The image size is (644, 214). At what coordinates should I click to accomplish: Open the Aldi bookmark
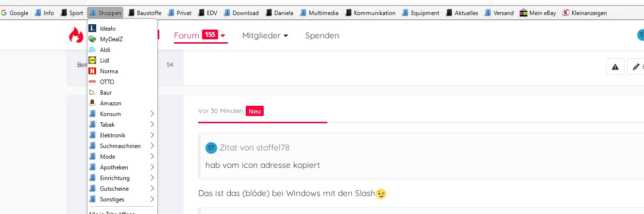point(105,50)
